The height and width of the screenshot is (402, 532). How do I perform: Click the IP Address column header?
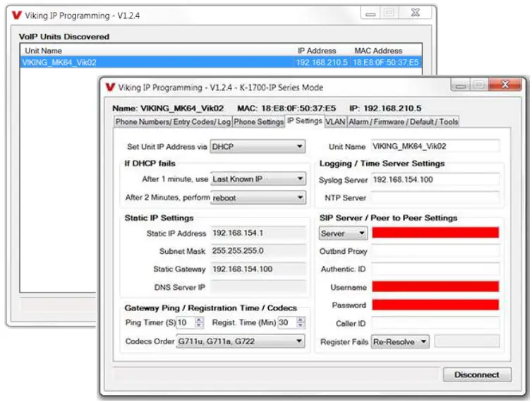(x=317, y=51)
